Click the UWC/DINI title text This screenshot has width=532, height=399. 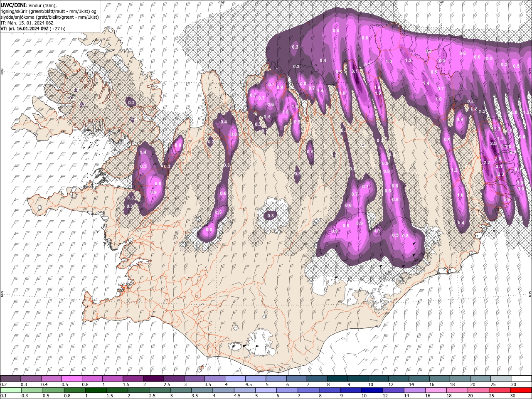click(x=13, y=5)
